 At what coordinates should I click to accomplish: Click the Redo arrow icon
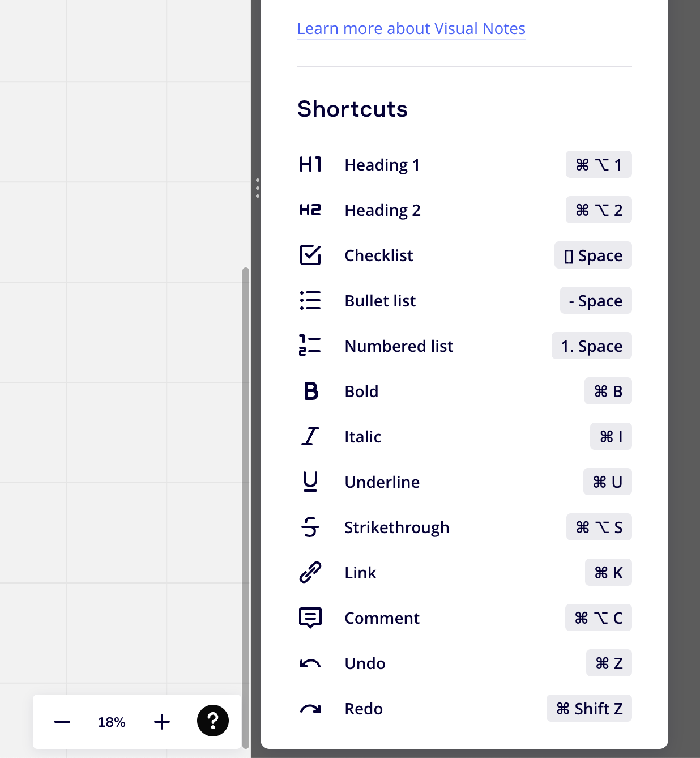tap(310, 709)
